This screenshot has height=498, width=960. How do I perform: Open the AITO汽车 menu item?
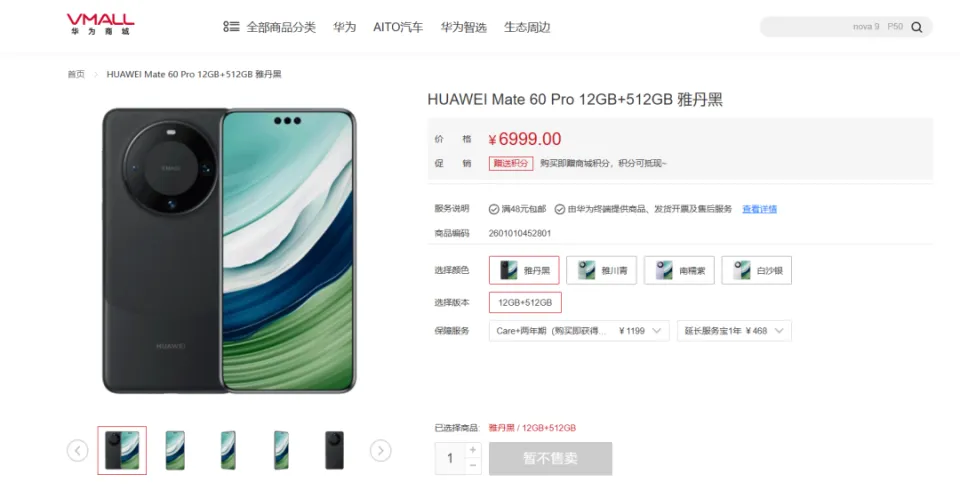398,27
